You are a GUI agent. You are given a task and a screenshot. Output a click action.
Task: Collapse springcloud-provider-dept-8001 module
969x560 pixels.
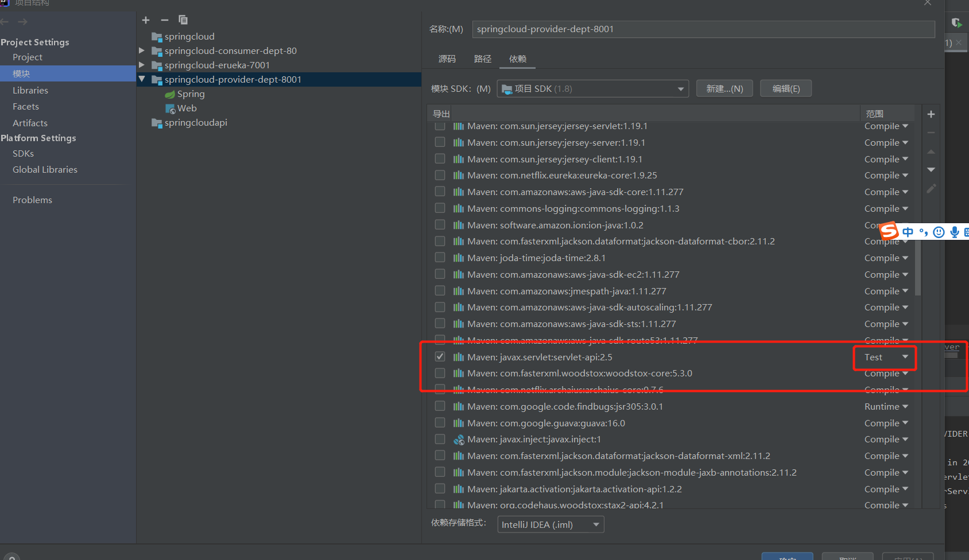point(142,79)
